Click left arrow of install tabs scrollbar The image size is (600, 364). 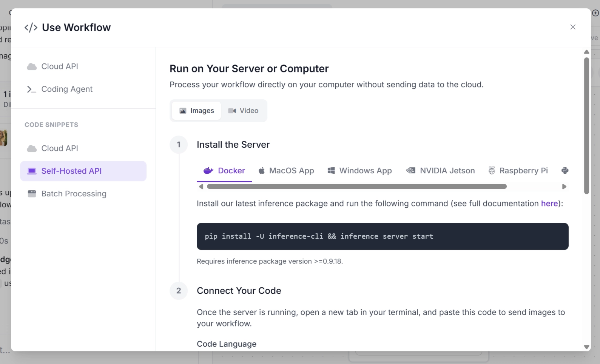pos(201,187)
